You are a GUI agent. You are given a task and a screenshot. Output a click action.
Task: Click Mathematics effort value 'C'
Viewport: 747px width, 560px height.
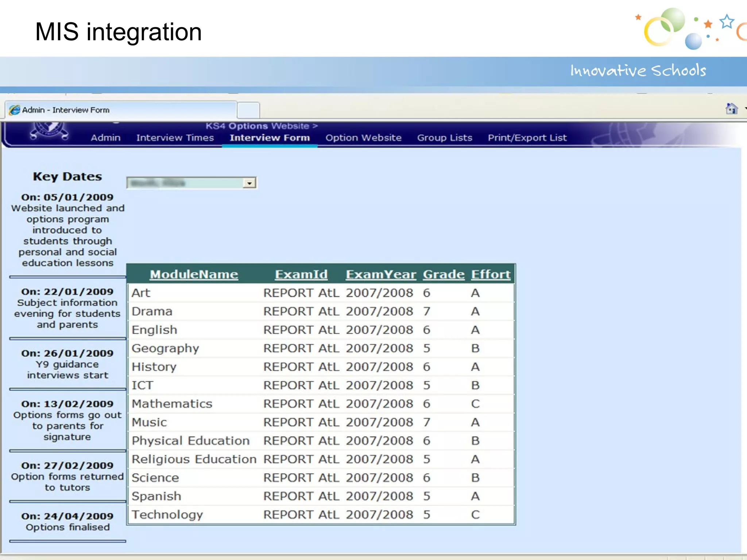[x=475, y=404]
